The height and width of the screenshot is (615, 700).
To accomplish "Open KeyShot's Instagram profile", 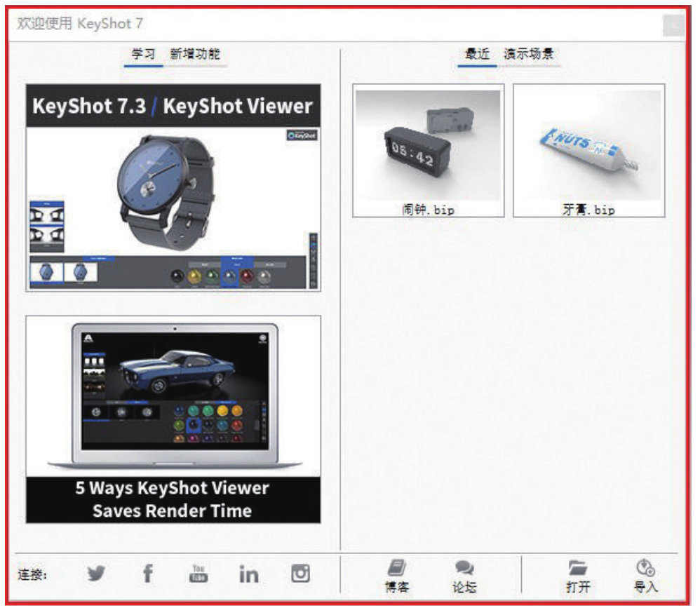I will [300, 573].
